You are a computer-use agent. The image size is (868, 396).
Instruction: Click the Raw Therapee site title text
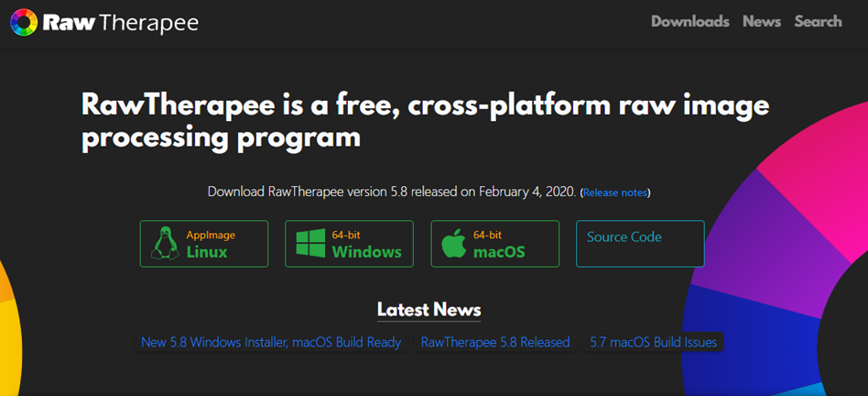pyautogui.click(x=120, y=22)
